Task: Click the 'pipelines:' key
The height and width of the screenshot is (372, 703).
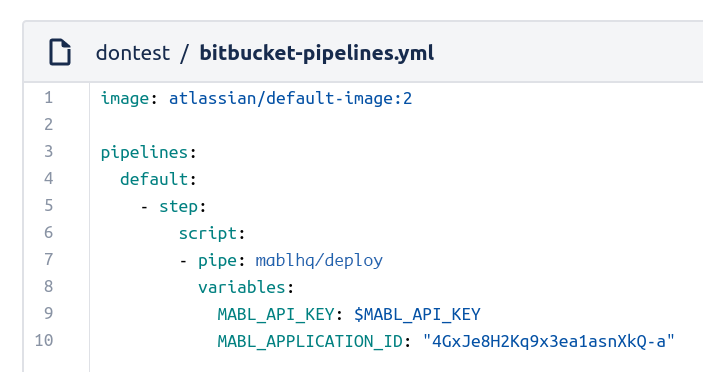Action: coord(148,153)
